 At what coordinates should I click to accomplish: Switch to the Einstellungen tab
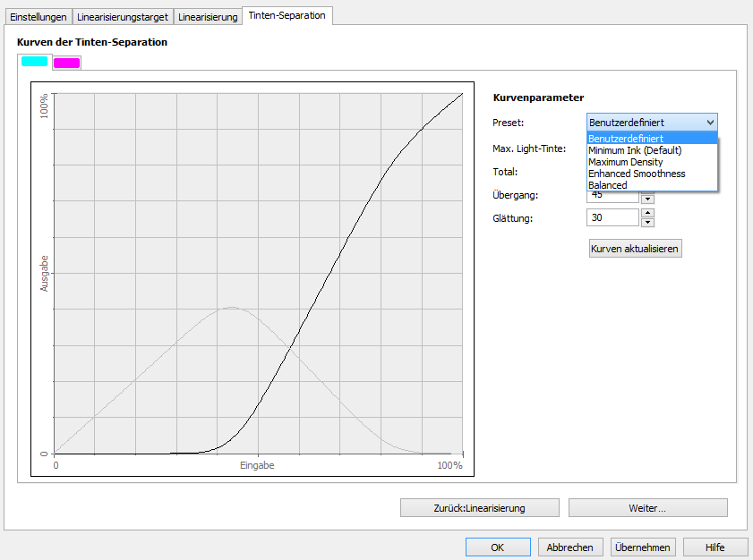click(x=37, y=17)
